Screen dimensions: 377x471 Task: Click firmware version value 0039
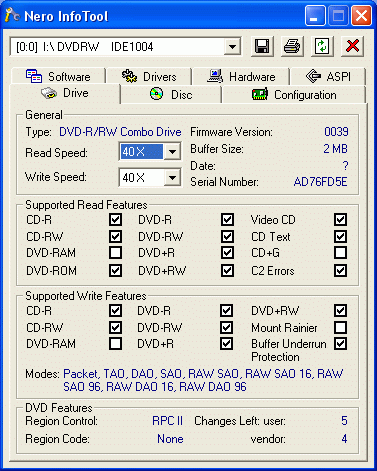pos(336,132)
